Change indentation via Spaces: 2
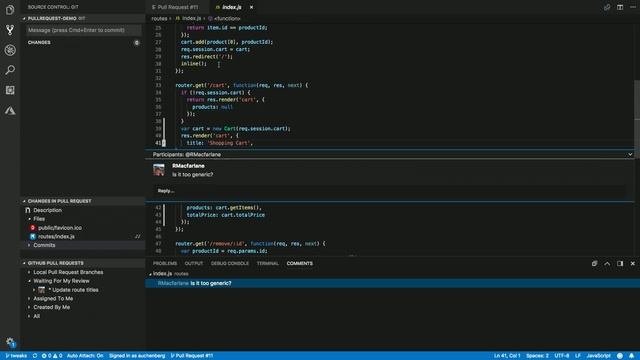 (x=537, y=356)
